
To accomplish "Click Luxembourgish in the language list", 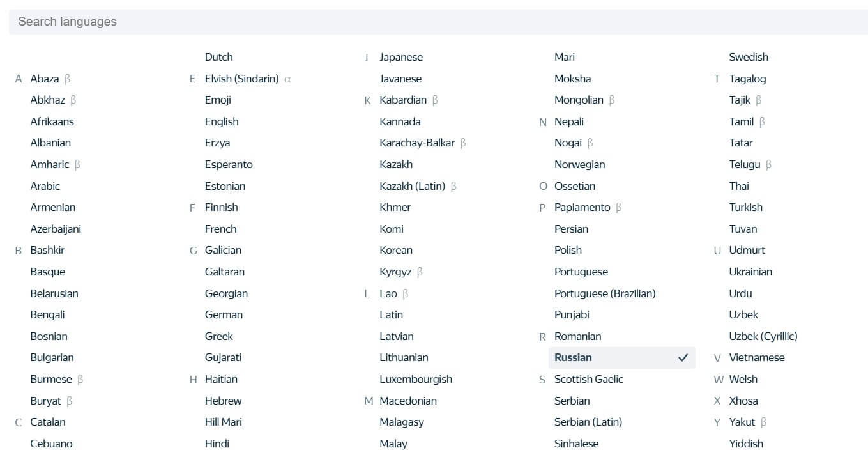I will point(415,379).
